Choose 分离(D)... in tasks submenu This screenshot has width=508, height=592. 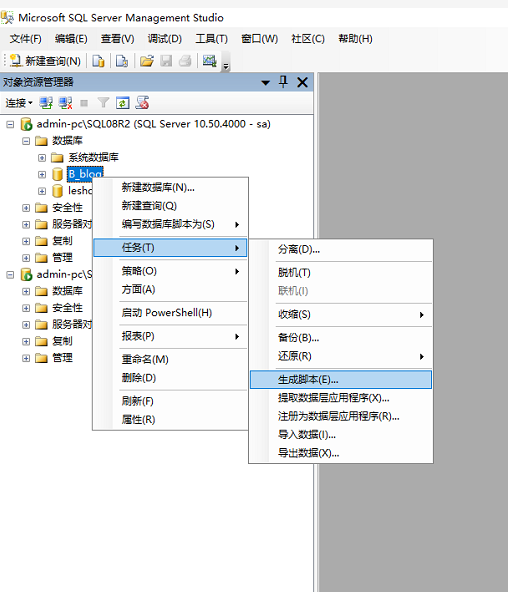341,250
